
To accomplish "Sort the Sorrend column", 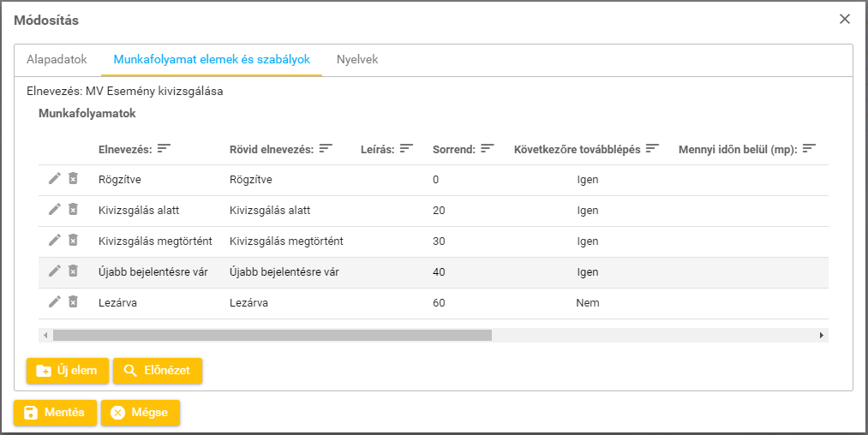I will (x=488, y=148).
